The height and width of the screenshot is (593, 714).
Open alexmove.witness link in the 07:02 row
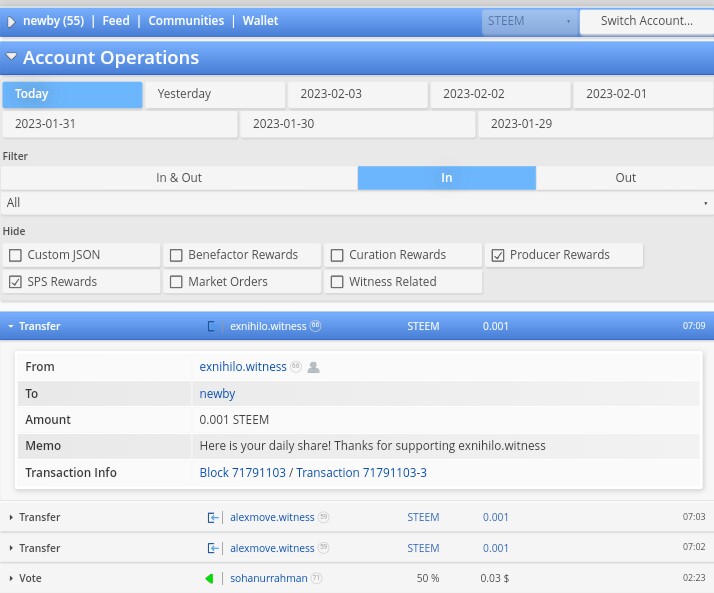(x=272, y=548)
